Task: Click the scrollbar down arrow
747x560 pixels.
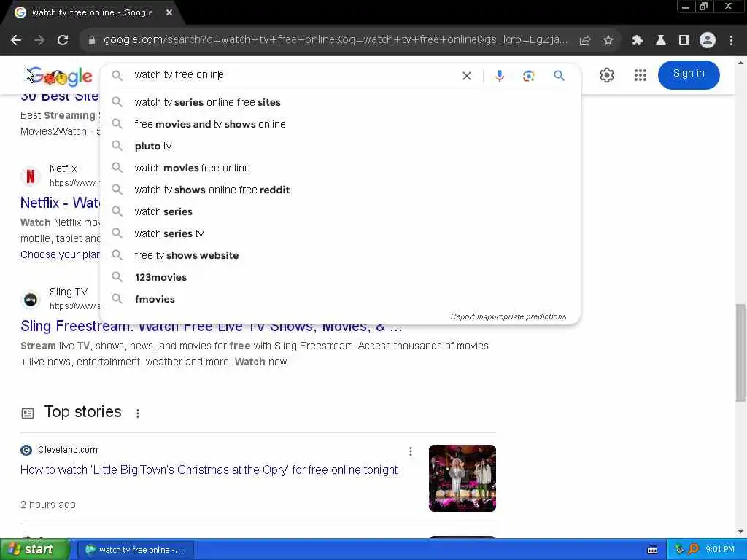Action: pos(740,532)
